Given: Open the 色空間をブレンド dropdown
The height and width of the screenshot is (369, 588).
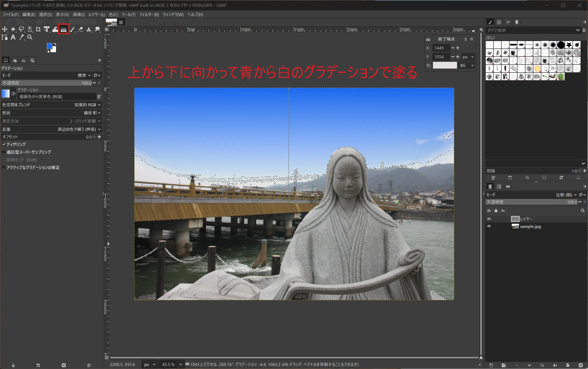Looking at the screenshot, I should (51, 105).
